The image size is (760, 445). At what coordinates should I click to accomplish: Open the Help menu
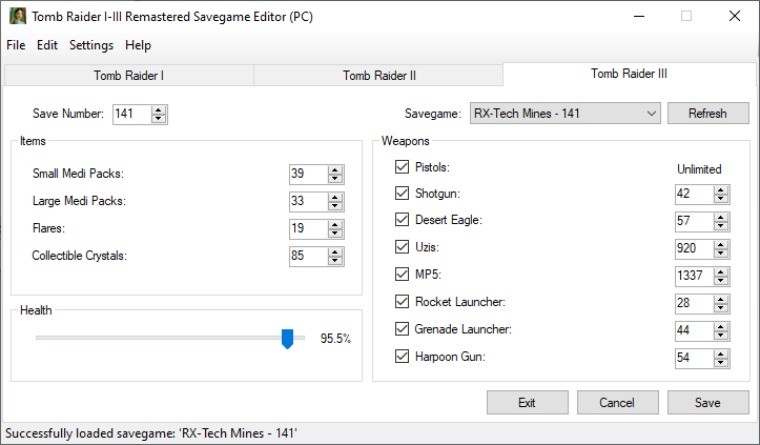pos(138,45)
